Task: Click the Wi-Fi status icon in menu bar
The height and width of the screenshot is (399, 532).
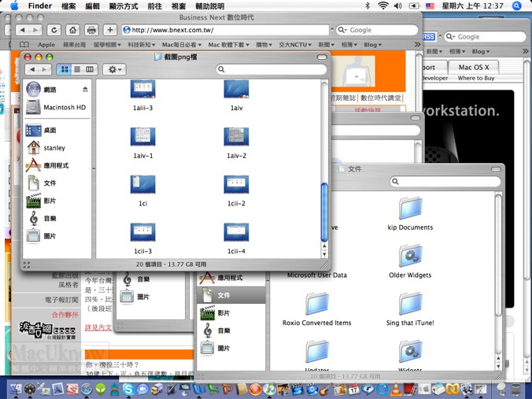Action: [383, 6]
